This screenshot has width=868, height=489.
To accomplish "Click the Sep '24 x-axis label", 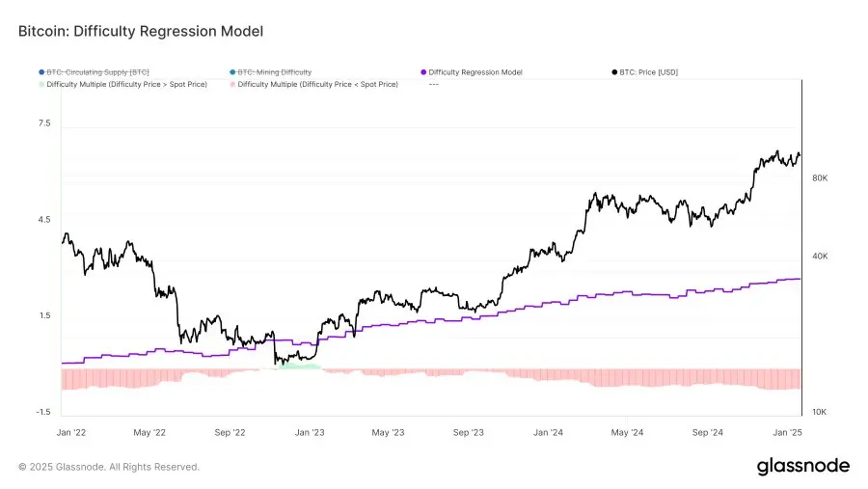I will pos(708,433).
